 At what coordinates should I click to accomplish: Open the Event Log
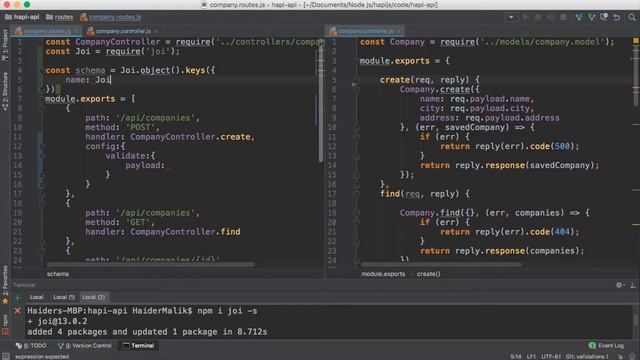tap(606, 346)
